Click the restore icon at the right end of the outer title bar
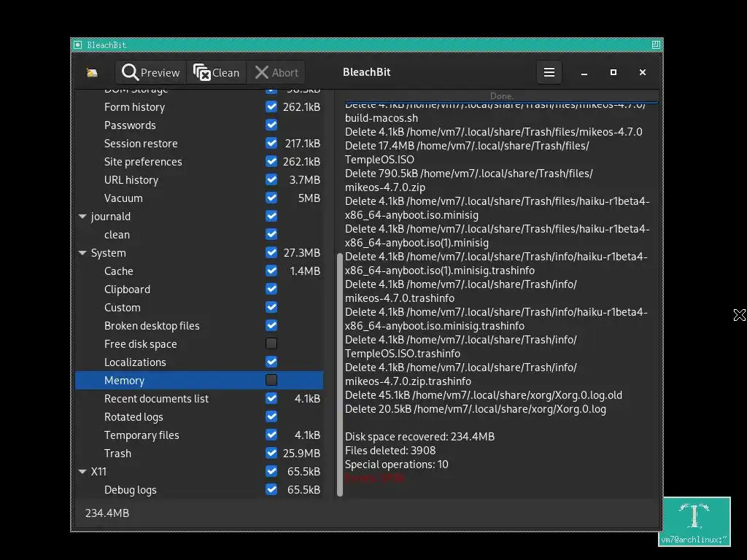 (656, 44)
